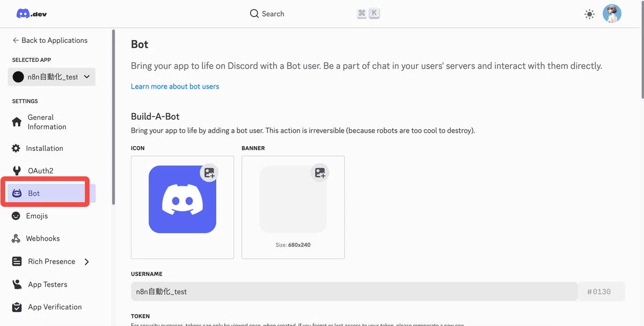Toggle the light/dark theme sun icon

pos(589,15)
